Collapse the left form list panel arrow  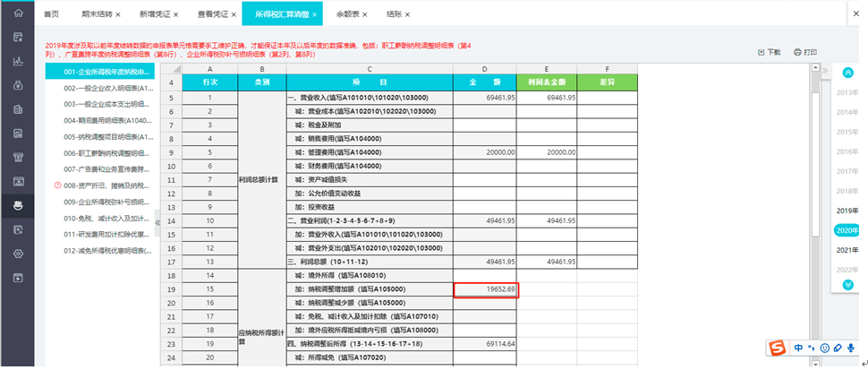(157, 222)
